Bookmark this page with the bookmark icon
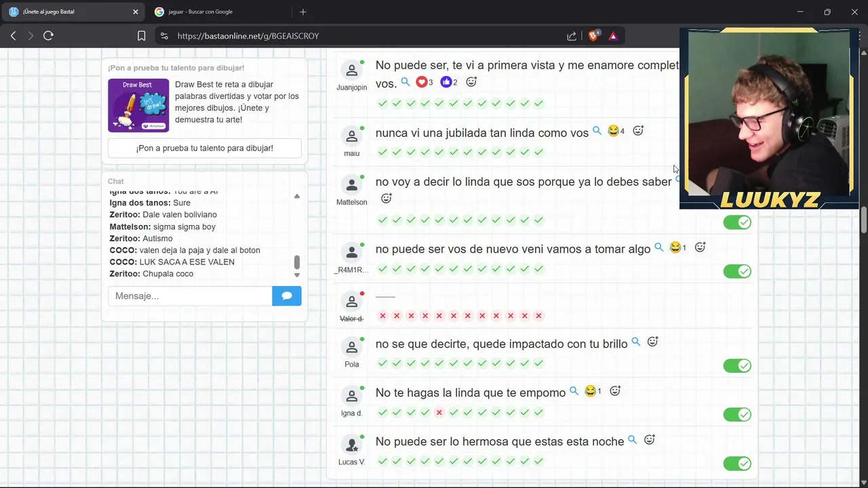 141,36
